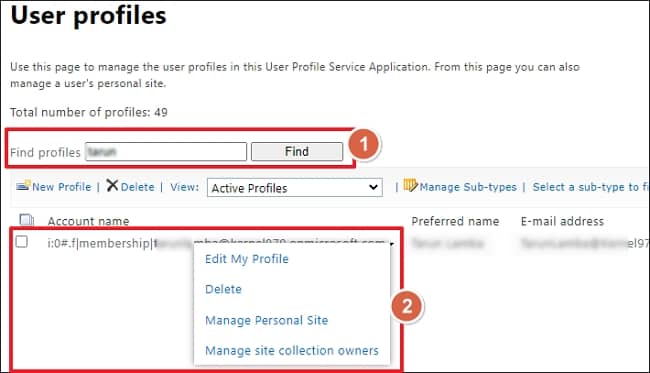This screenshot has width=650, height=373.
Task: Click the i:0#.f|membership account name text
Action: [x=218, y=243]
